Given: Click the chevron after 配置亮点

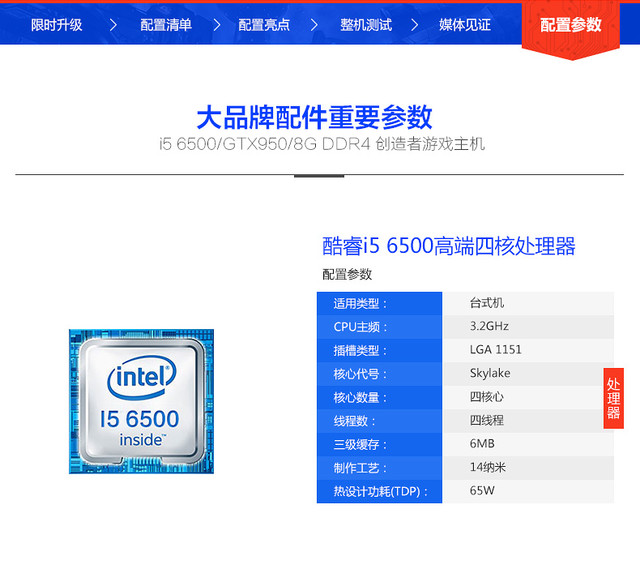Looking at the screenshot, I should 314,25.
